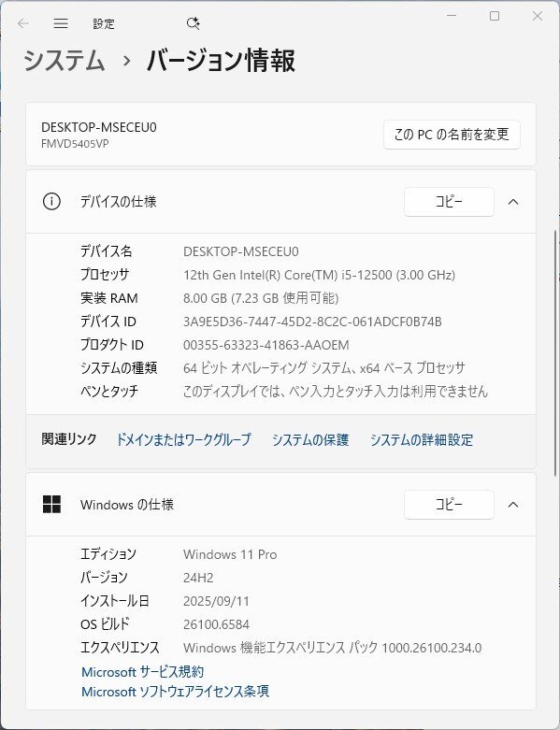The height and width of the screenshot is (730, 560).
Task: Click the 関連リンク label
Action: (69, 439)
